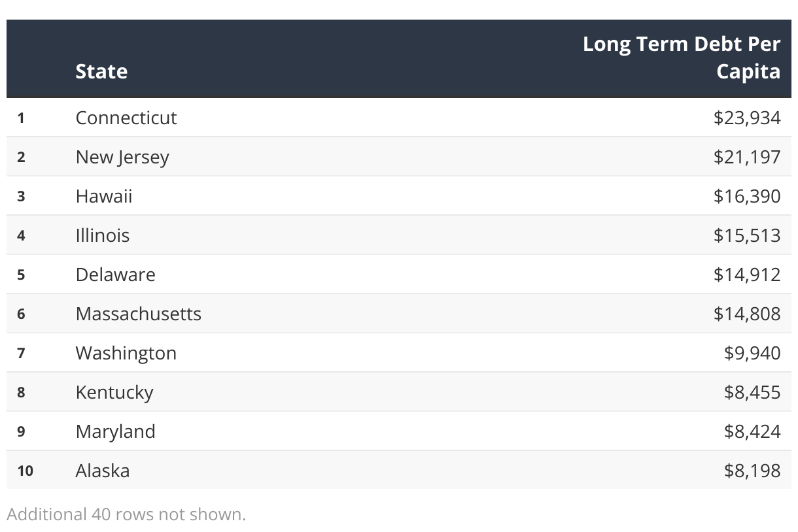This screenshot has height=532, width=798.
Task: Select Massachusetts in the table
Action: 139,314
